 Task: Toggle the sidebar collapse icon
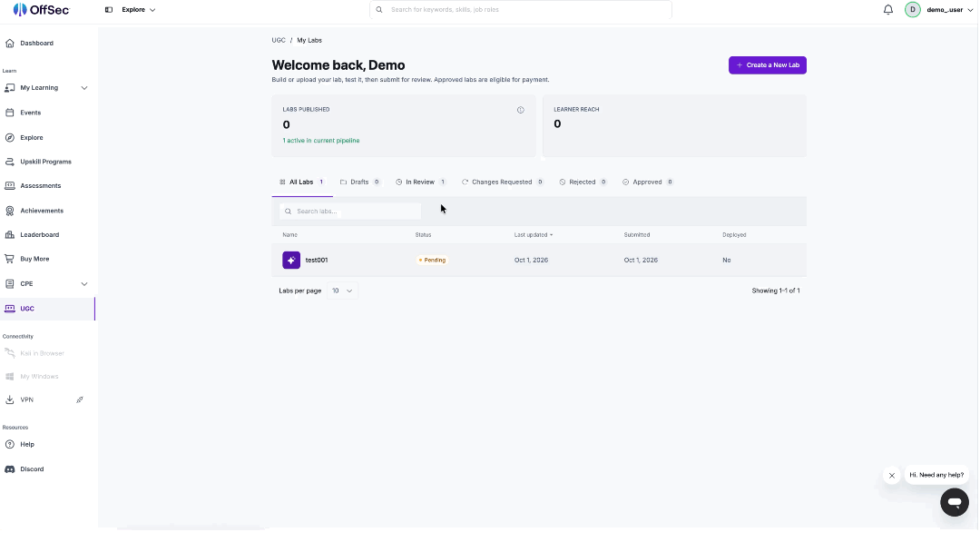point(109,10)
